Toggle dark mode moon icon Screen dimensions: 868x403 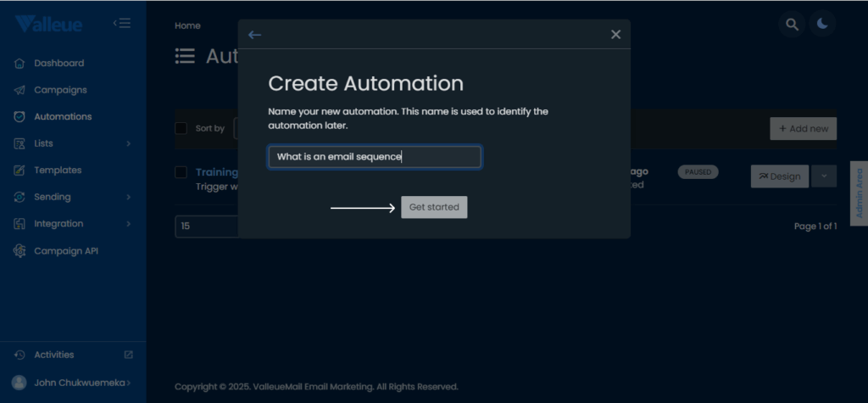(822, 25)
